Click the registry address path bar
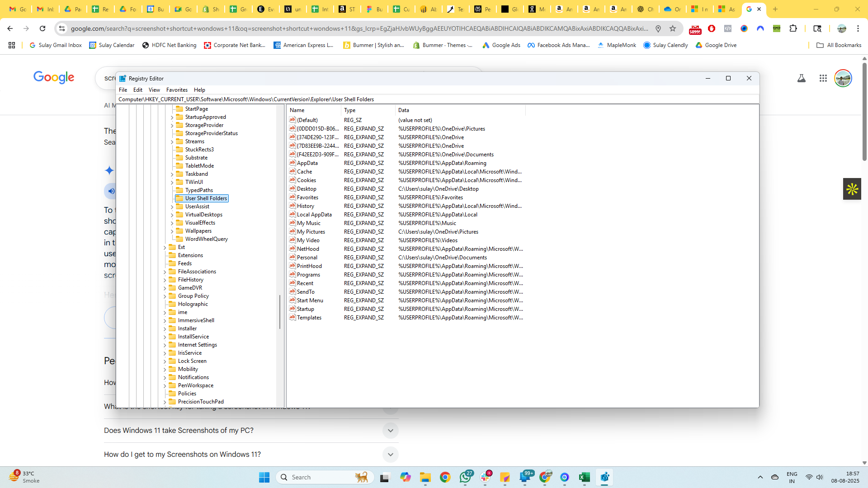Viewport: 868px width, 488px height. click(x=438, y=99)
